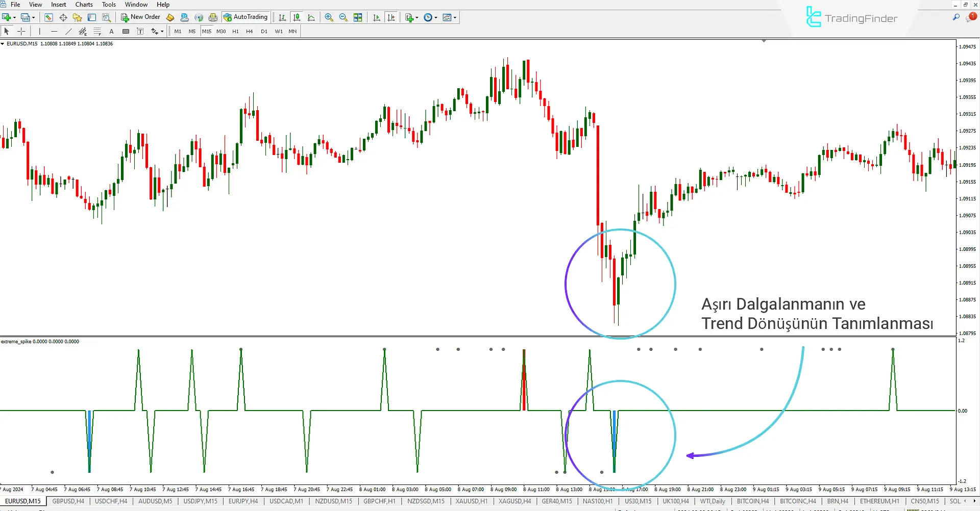
Task: Expand the Templates dropdown arrow
Action: (455, 17)
